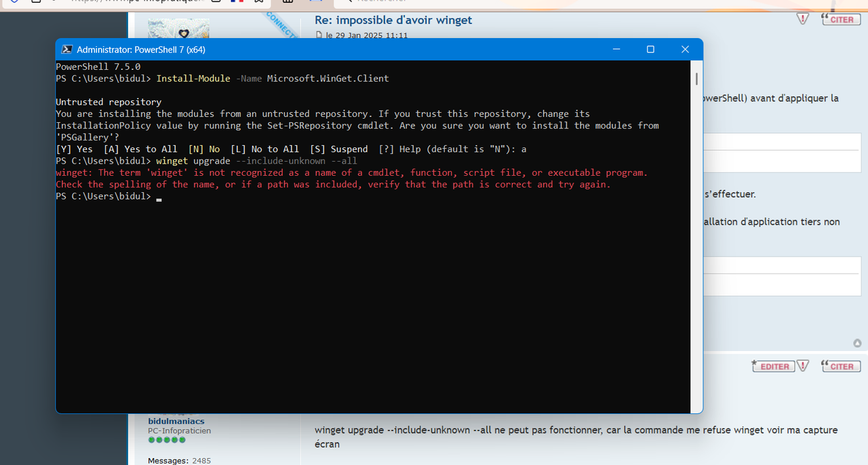
Task: Report the top post with the exclamation icon
Action: pos(803,20)
